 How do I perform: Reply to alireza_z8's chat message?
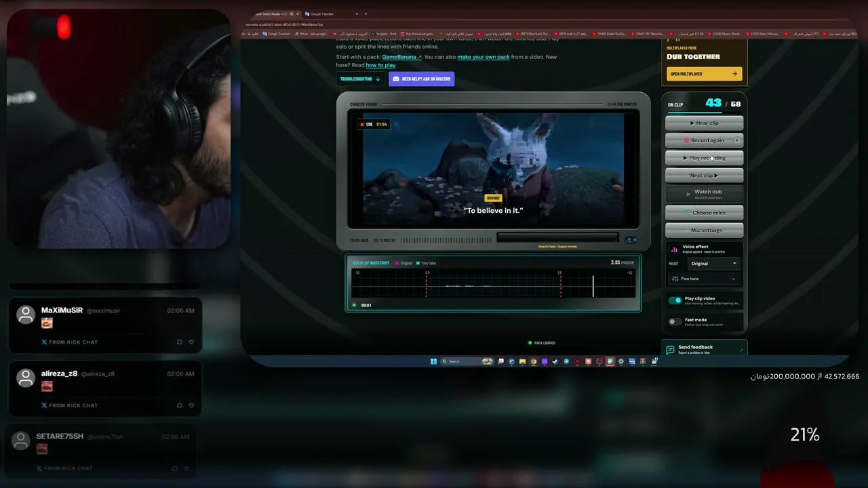click(x=179, y=405)
